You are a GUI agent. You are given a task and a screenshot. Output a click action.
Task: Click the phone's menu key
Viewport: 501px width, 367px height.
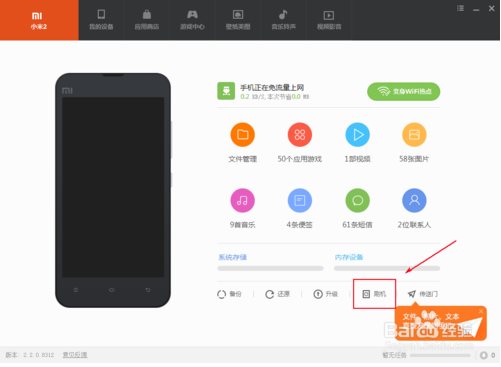click(x=76, y=290)
